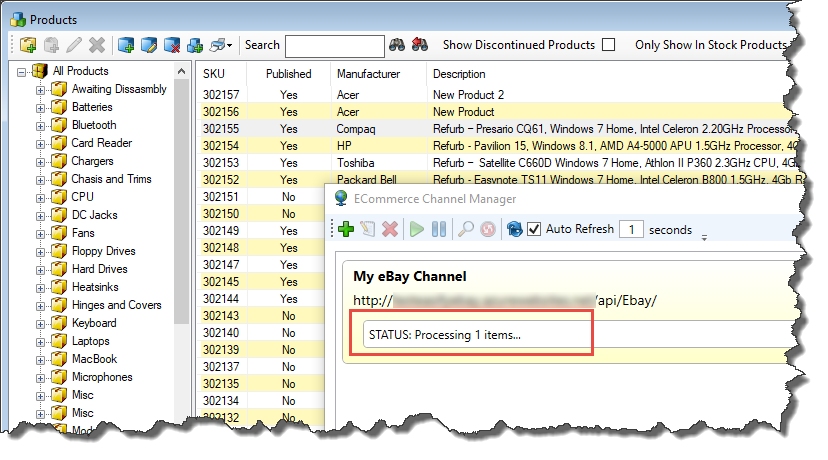
Task: Click the add new product icon
Action: (x=126, y=45)
